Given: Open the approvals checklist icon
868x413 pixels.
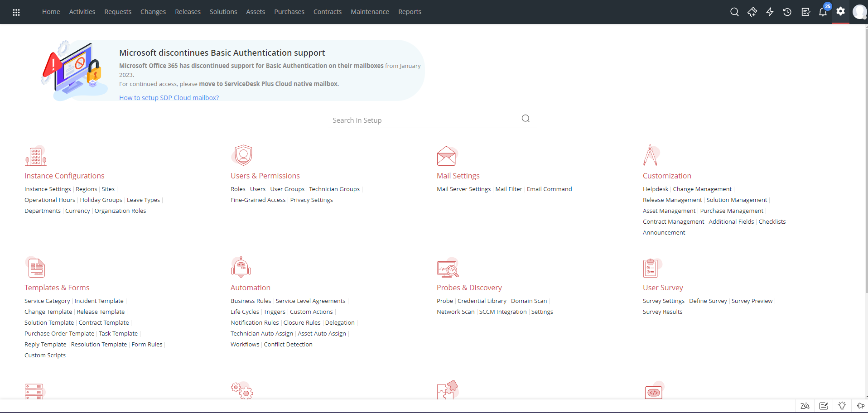Looking at the screenshot, I should (805, 12).
